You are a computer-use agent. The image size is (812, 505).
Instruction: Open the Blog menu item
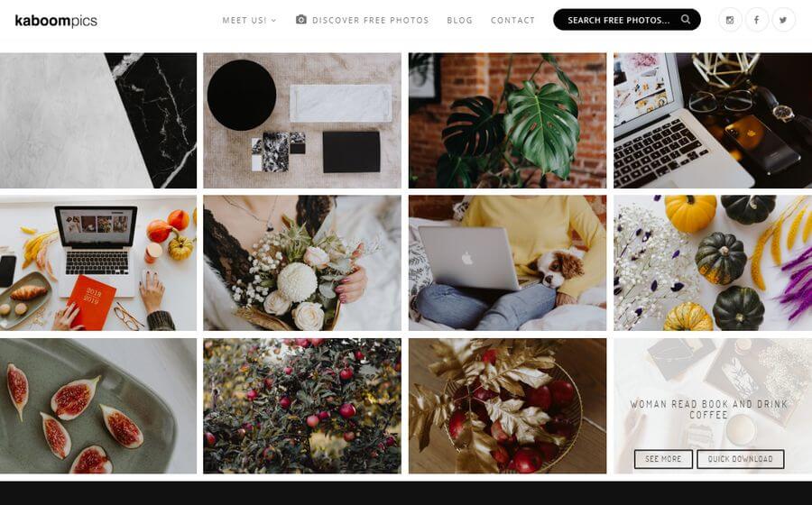click(x=460, y=20)
